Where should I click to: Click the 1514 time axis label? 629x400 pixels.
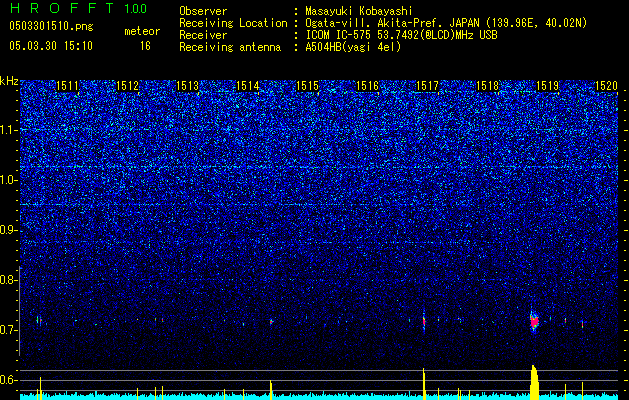point(248,86)
